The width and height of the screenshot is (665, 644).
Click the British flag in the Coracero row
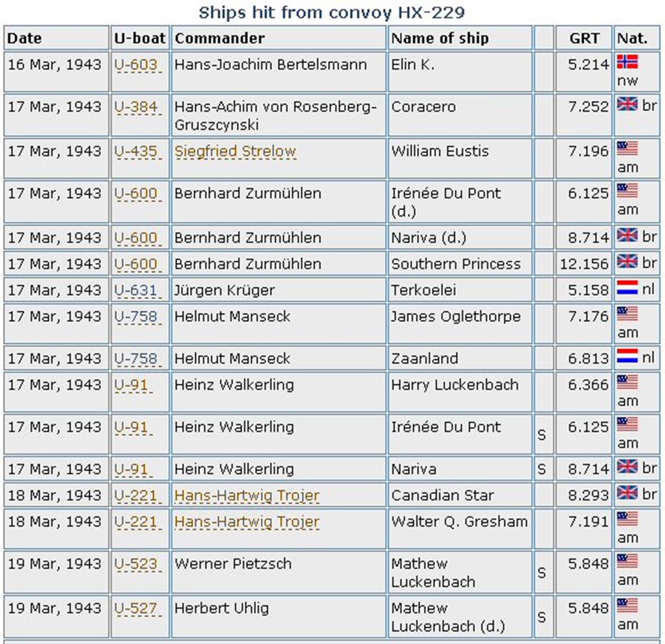coord(627,105)
